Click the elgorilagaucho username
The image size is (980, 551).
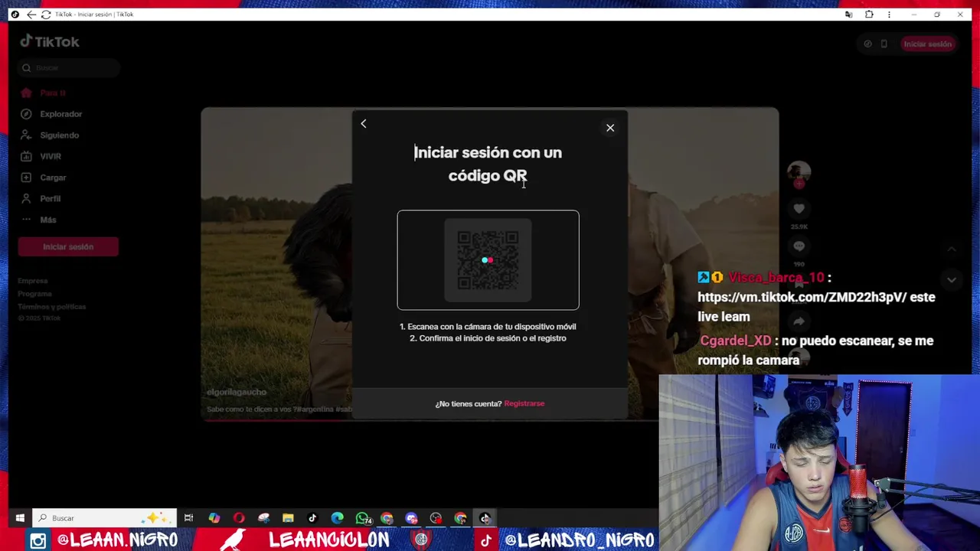[x=237, y=392]
